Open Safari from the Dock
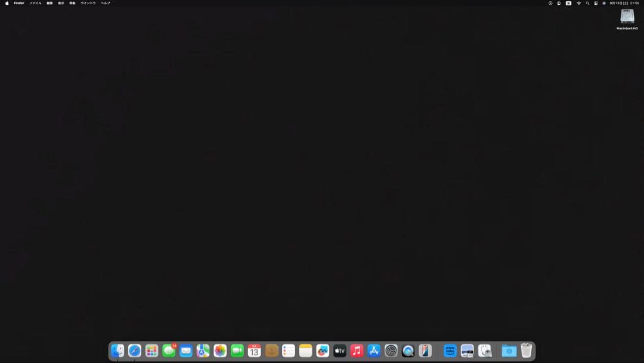 [135, 350]
